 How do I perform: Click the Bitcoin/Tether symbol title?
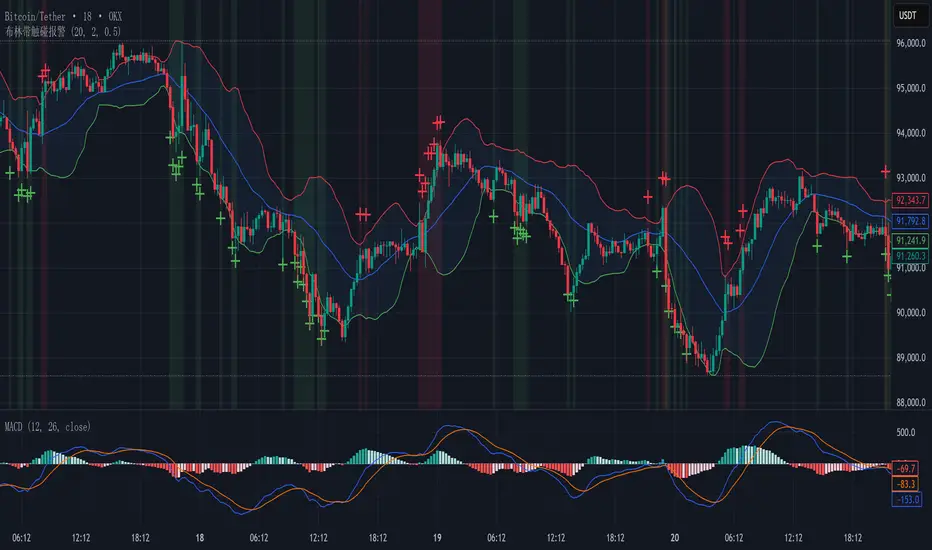point(63,17)
